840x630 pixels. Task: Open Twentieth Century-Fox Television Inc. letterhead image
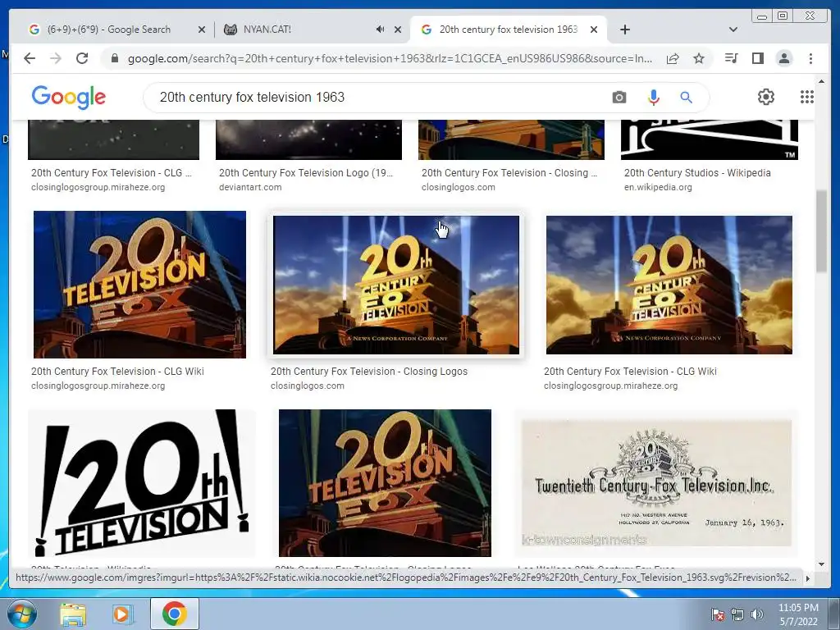656,482
